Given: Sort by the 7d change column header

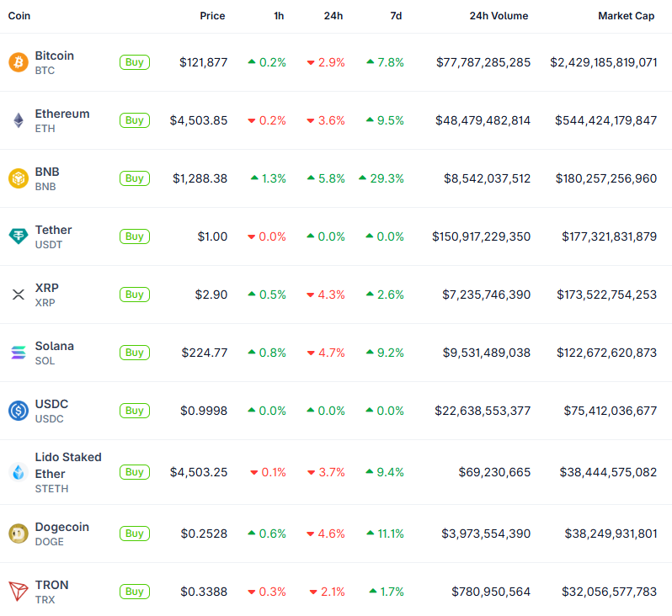Looking at the screenshot, I should coord(398,16).
